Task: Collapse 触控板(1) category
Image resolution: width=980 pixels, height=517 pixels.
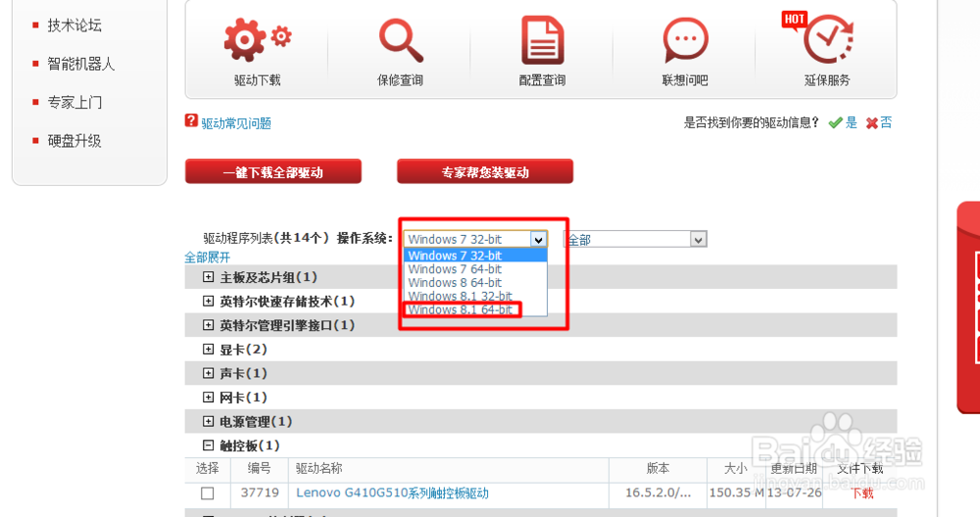Action: point(208,446)
